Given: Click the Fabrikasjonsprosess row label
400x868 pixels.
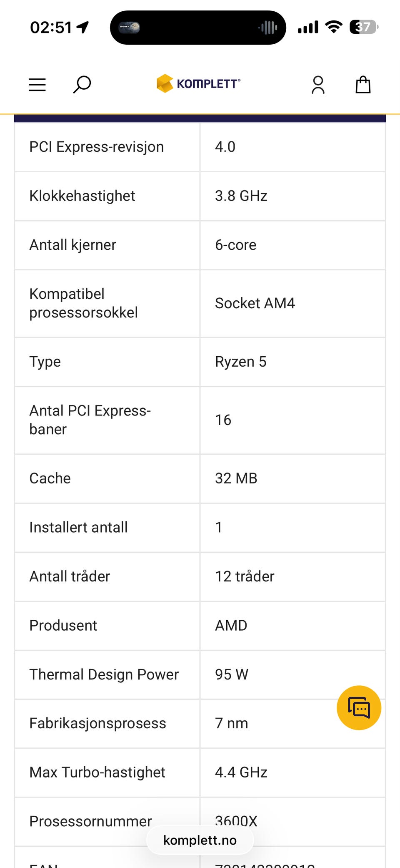Looking at the screenshot, I should click(x=97, y=723).
